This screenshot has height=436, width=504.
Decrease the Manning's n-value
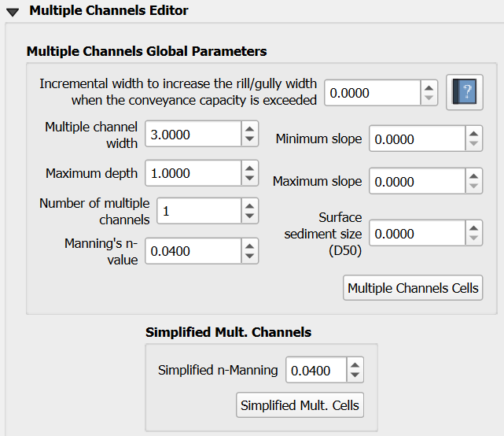click(x=249, y=257)
